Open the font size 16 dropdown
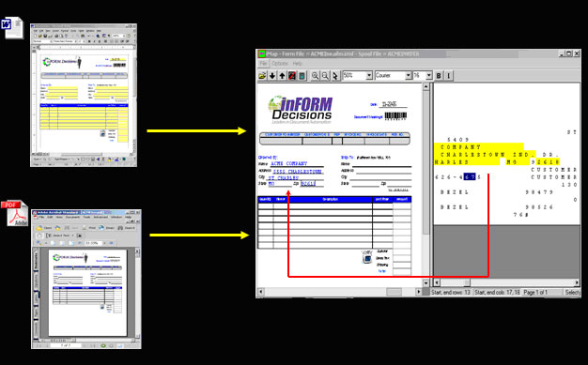The width and height of the screenshot is (588, 365). pos(429,76)
